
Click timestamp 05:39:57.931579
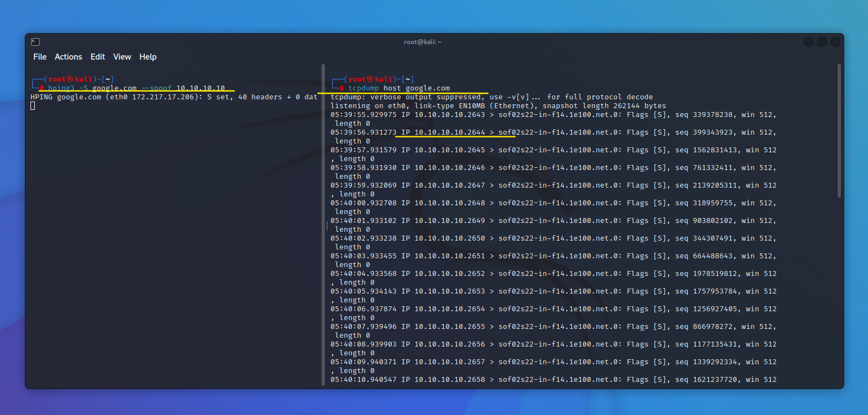pos(364,150)
